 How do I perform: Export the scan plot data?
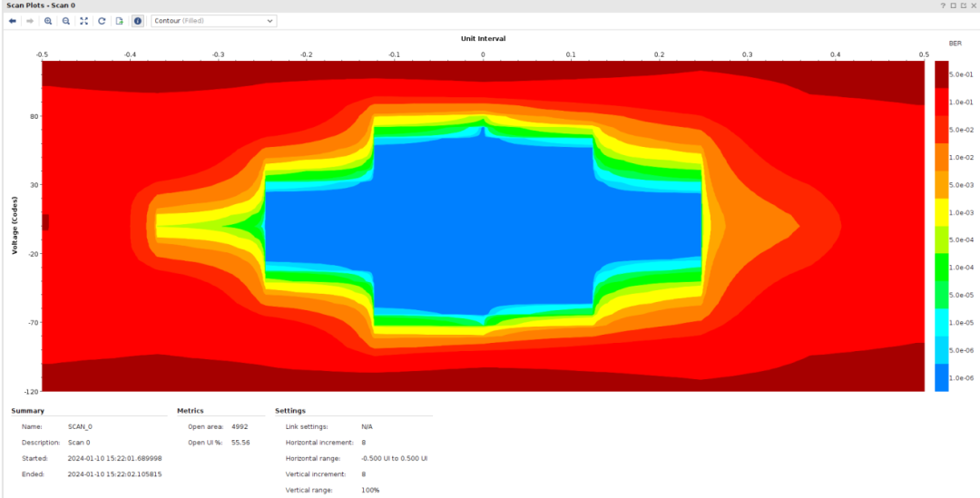[119, 21]
